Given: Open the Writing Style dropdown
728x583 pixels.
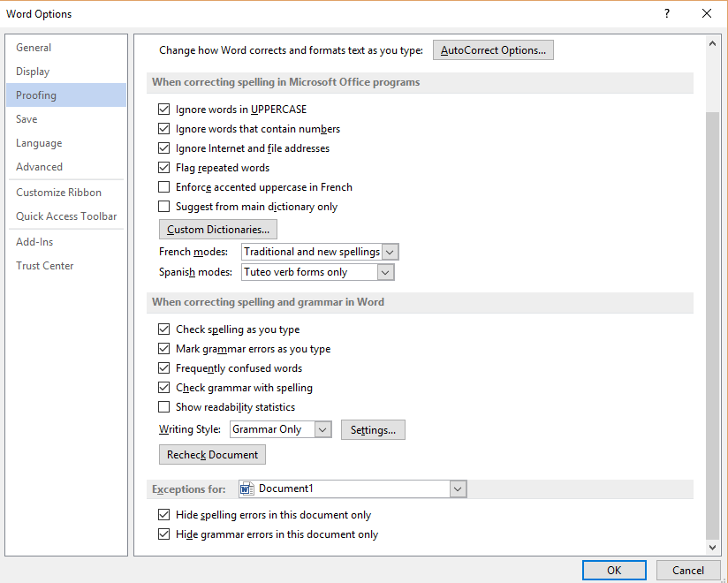Looking at the screenshot, I should coord(322,428).
